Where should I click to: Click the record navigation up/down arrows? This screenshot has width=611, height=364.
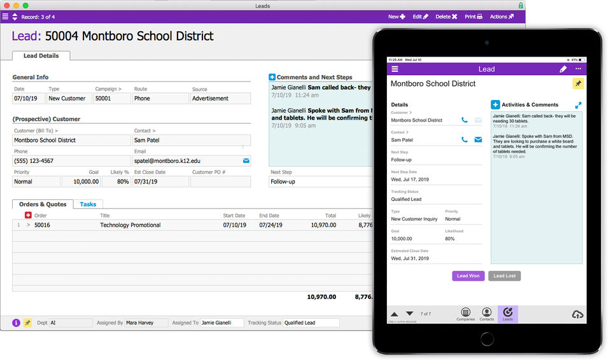click(x=15, y=17)
